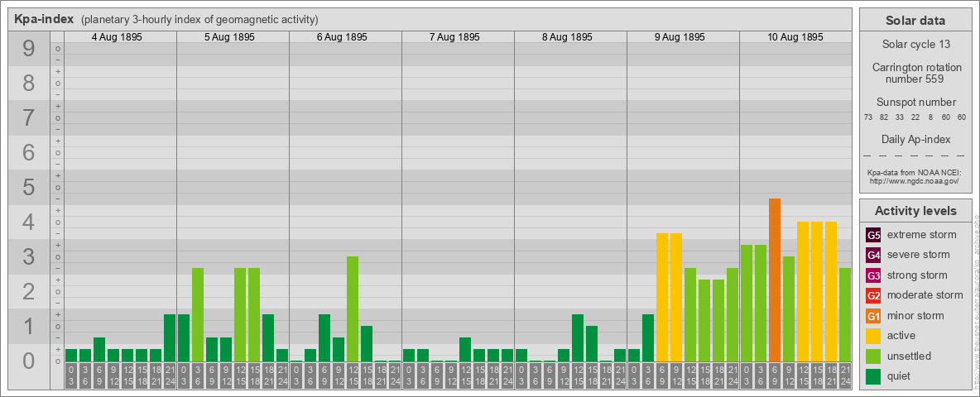Select the Solar cycle 13 text

(x=915, y=45)
